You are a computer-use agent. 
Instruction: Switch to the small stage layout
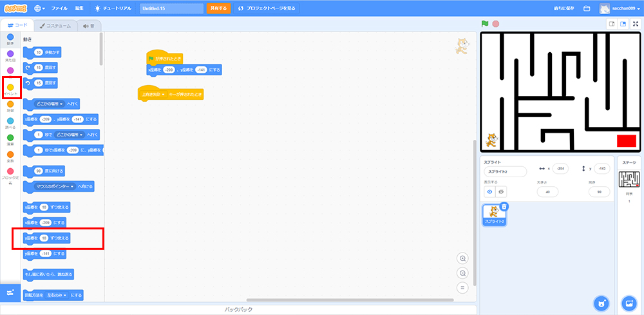pyautogui.click(x=612, y=24)
